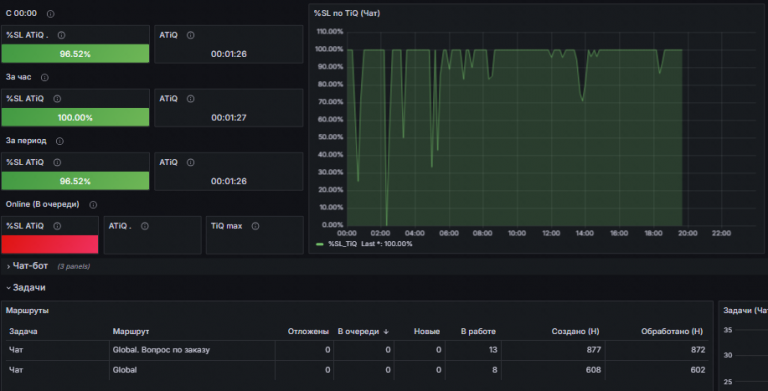Click the red Online %SL ATiQ gauge bar
This screenshot has width=768, height=391.
click(49, 244)
